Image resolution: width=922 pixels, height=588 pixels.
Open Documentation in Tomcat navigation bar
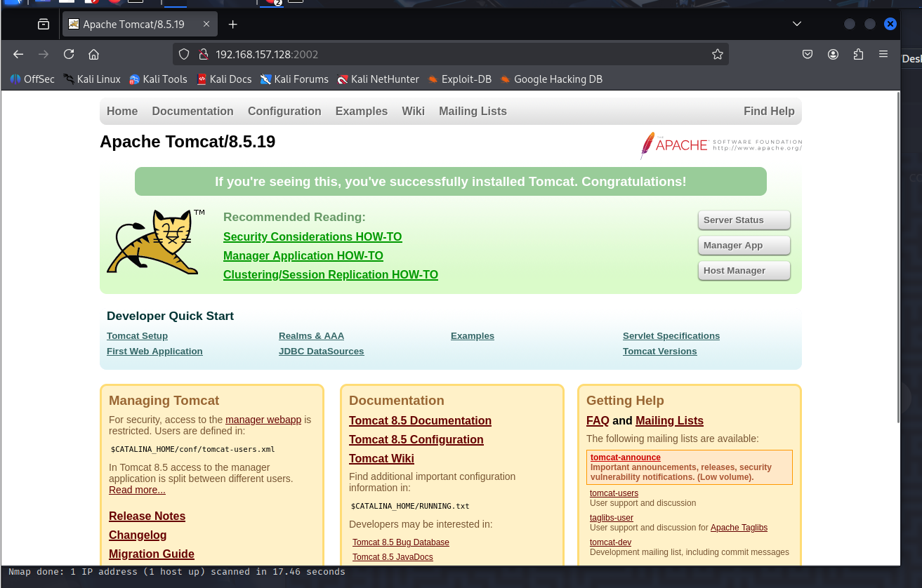coord(192,111)
